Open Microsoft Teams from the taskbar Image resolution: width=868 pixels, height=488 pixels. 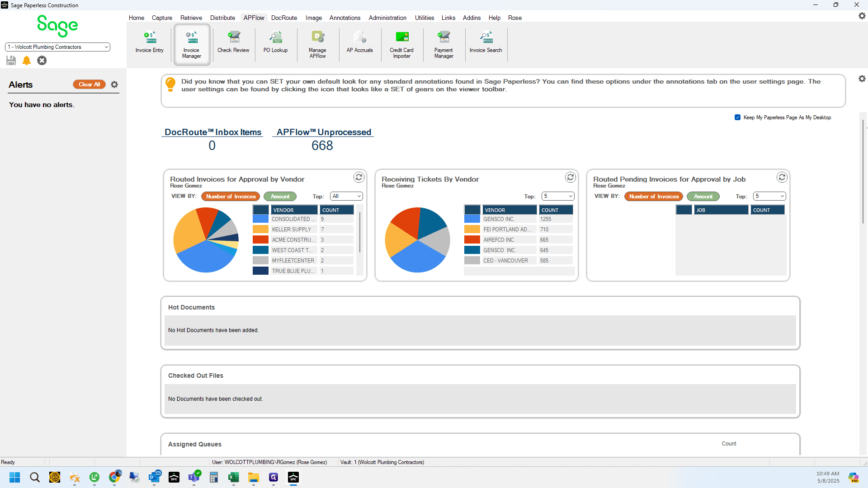(194, 478)
